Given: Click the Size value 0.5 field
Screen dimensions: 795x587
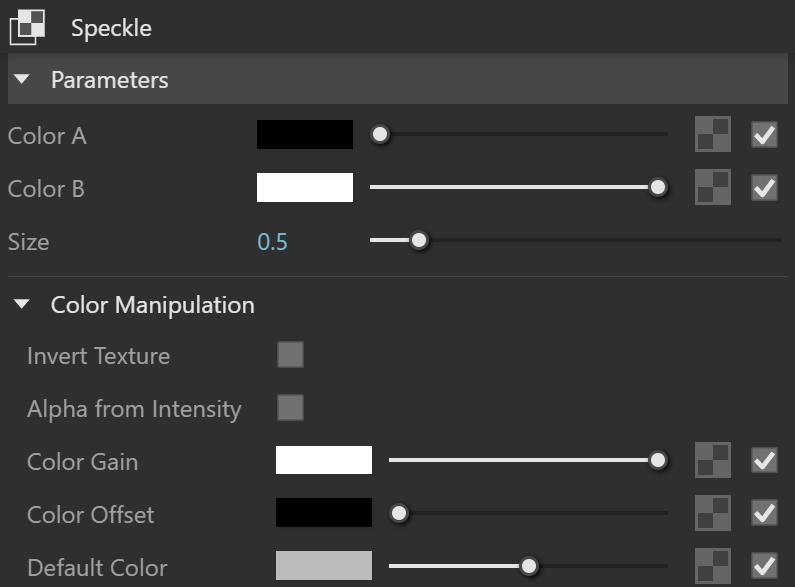Looking at the screenshot, I should point(272,242).
